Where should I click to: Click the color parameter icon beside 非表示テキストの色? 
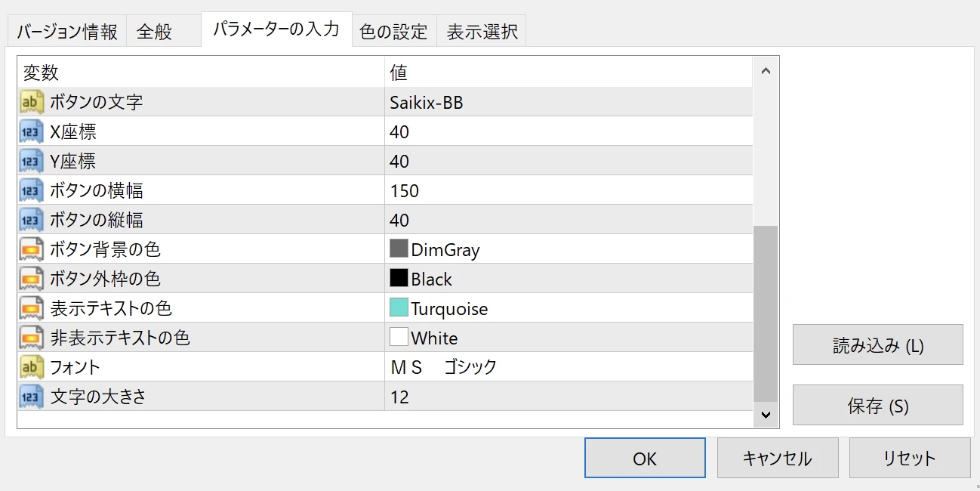pos(28,338)
